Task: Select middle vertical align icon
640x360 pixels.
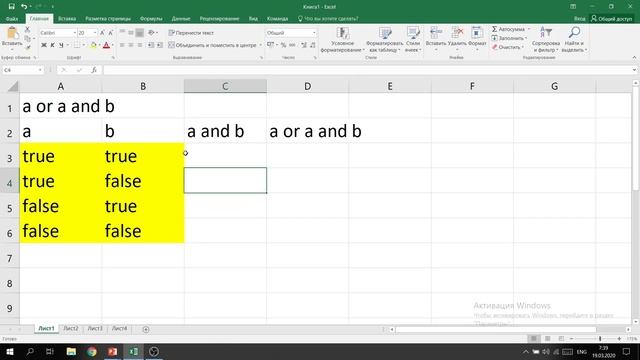Action: pyautogui.click(x=131, y=33)
